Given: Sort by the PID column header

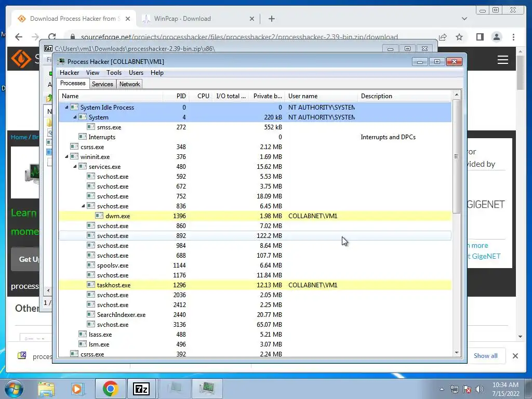Looking at the screenshot, I should [176, 96].
